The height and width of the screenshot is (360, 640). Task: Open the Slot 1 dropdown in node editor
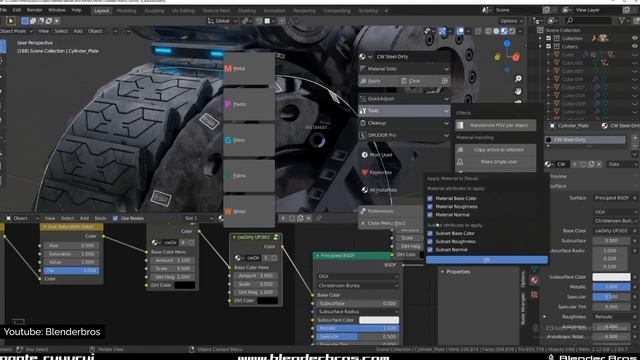[199, 218]
